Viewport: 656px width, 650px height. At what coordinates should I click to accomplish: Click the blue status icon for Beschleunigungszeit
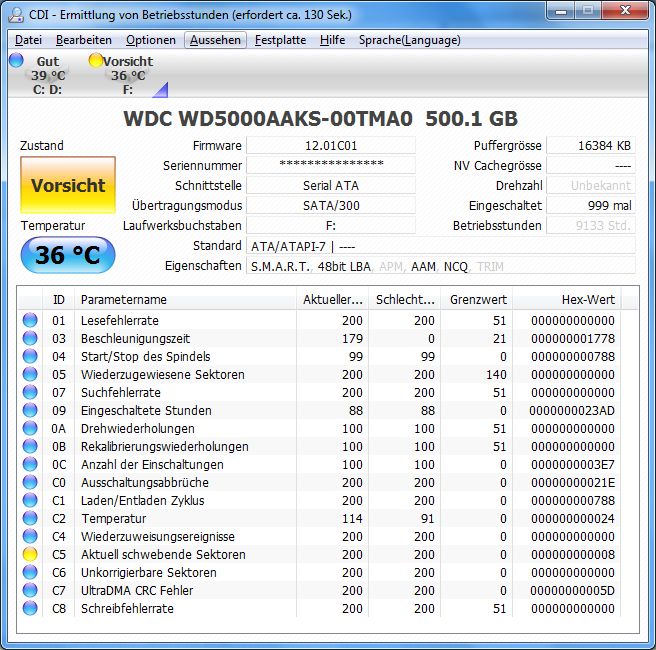pyautogui.click(x=30, y=338)
